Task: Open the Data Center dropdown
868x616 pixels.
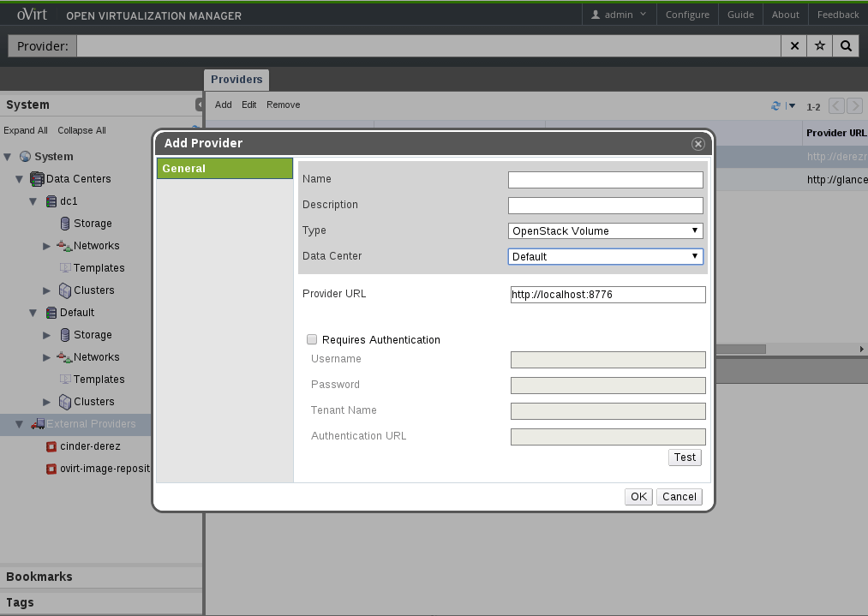Action: click(x=606, y=257)
